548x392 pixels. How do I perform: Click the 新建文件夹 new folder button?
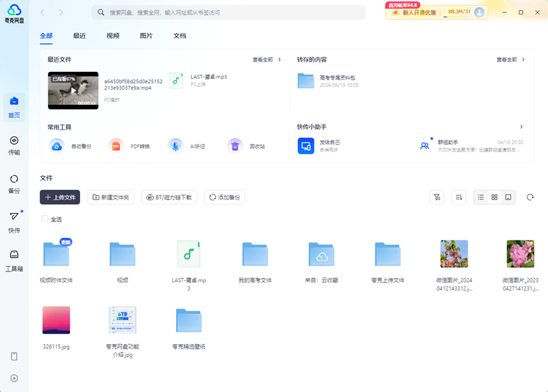tap(111, 197)
